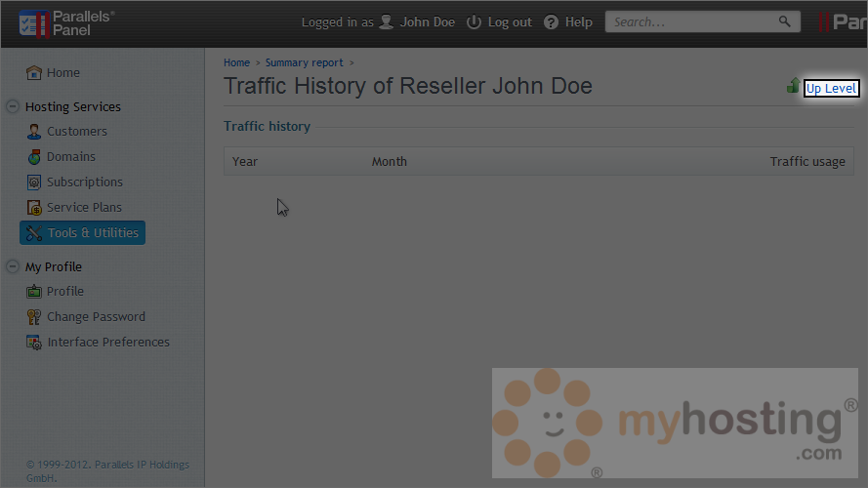The width and height of the screenshot is (868, 488).
Task: Click the Home house icon in sidebar
Action: (34, 72)
